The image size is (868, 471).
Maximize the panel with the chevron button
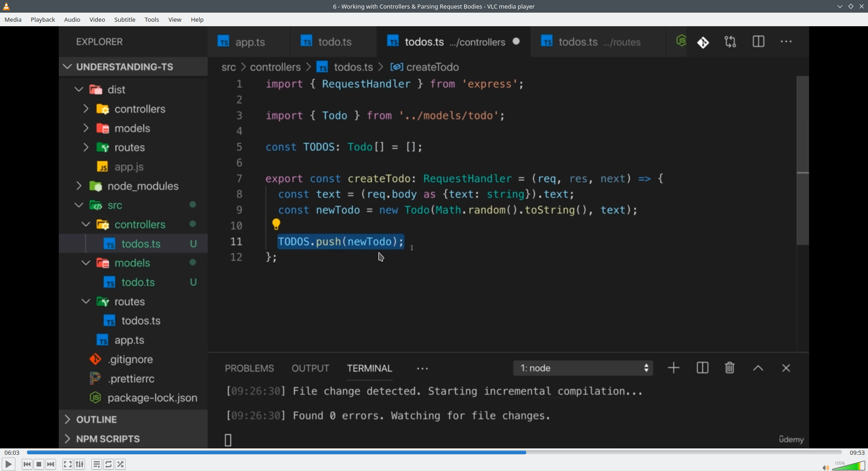(x=758, y=367)
